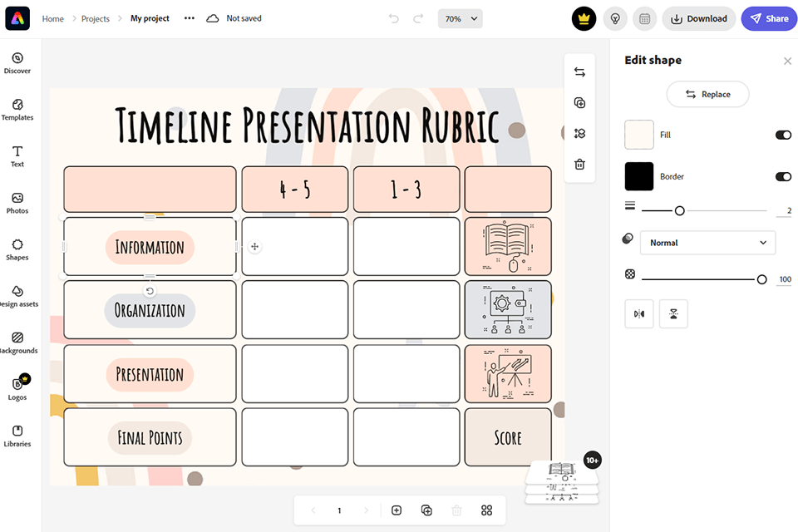Click the rotate handle below Information cell
The width and height of the screenshot is (798, 532).
tap(150, 291)
